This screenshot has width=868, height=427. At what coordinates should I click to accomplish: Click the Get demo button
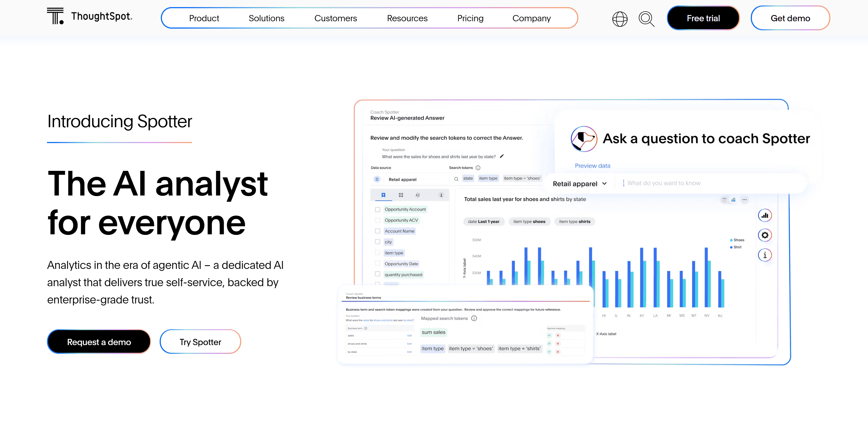[x=790, y=18]
